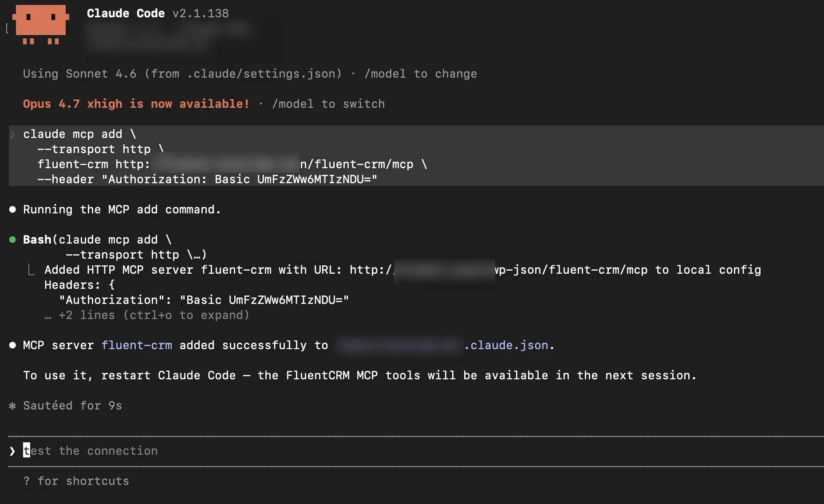This screenshot has height=504, width=824.
Task: Click 'Opus 4.7 xhigh is now available!' notice
Action: (x=136, y=104)
